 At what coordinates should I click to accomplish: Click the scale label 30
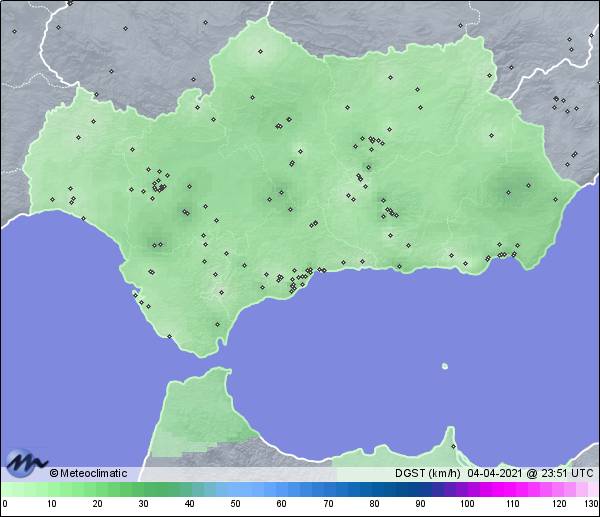click(x=143, y=503)
